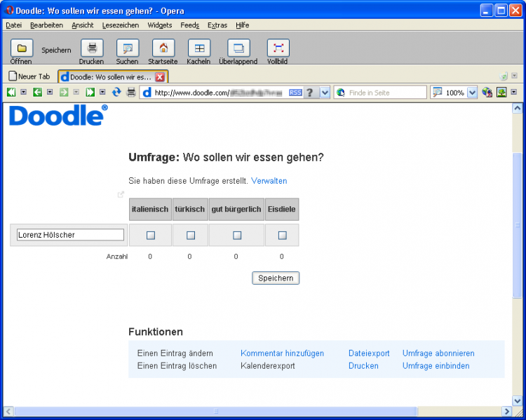Close the Doodle tab with red X
The image size is (526, 420).
(160, 77)
